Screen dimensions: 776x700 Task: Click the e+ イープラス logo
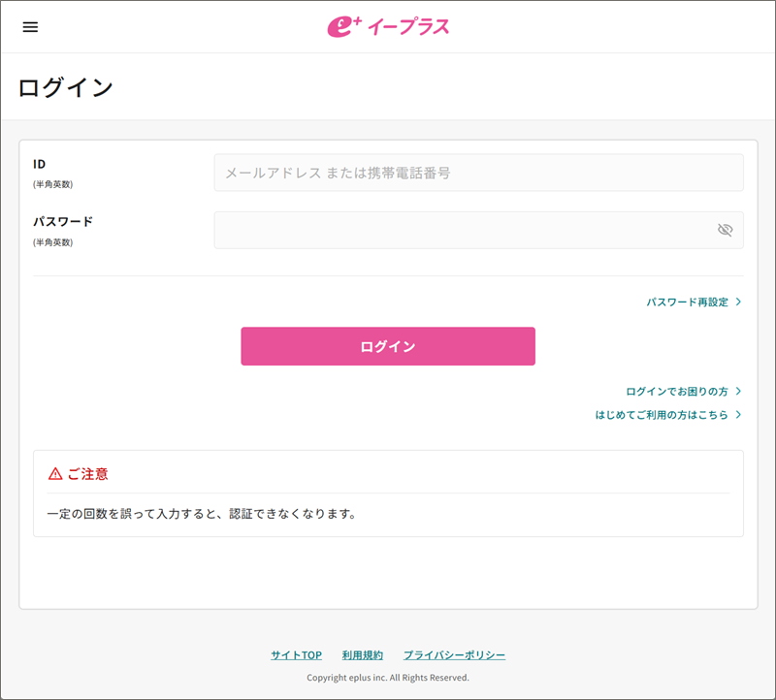388,27
